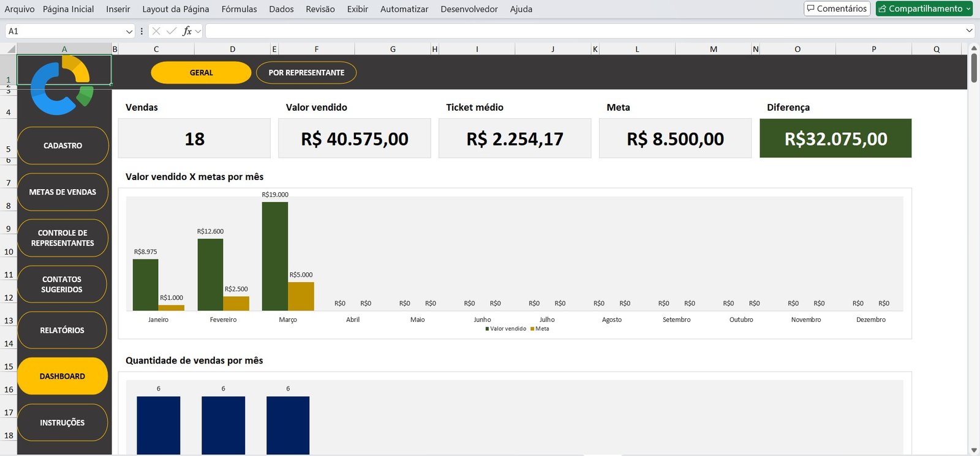This screenshot has width=980, height=456.
Task: Select the column G header
Action: coord(393,49)
